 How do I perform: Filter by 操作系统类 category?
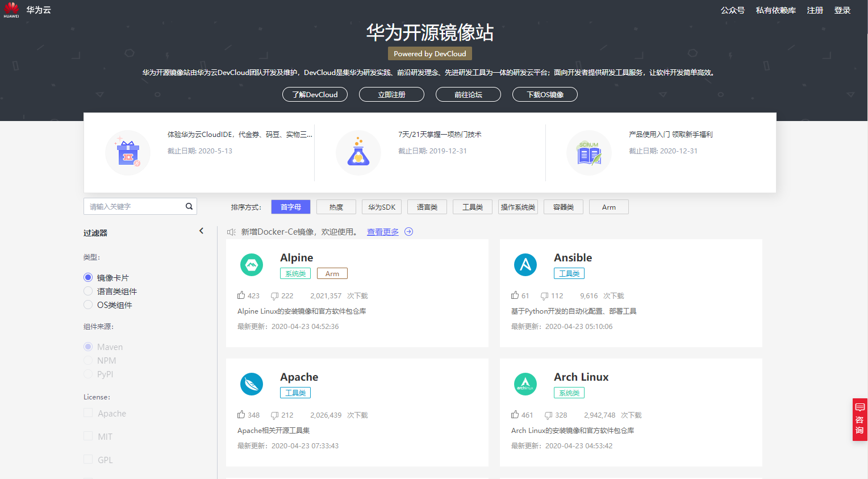518,207
